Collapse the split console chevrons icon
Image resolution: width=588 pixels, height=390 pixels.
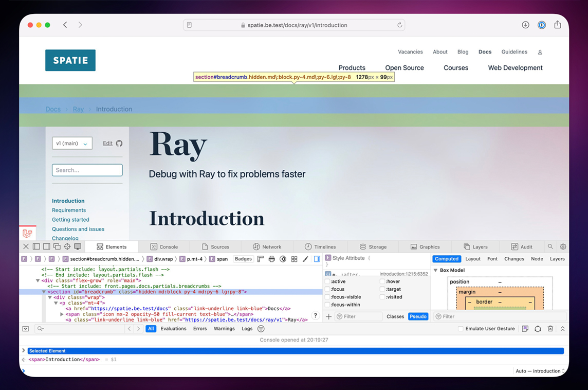[x=562, y=329]
